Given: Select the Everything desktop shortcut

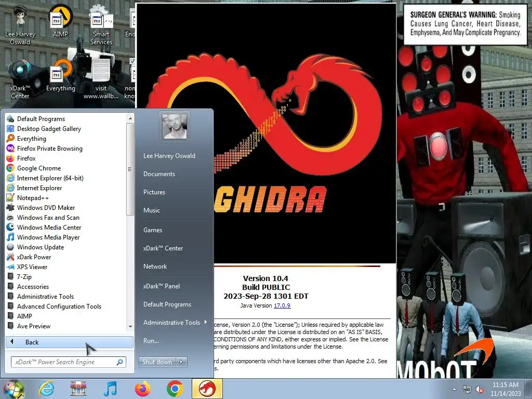Looking at the screenshot, I should [x=60, y=75].
